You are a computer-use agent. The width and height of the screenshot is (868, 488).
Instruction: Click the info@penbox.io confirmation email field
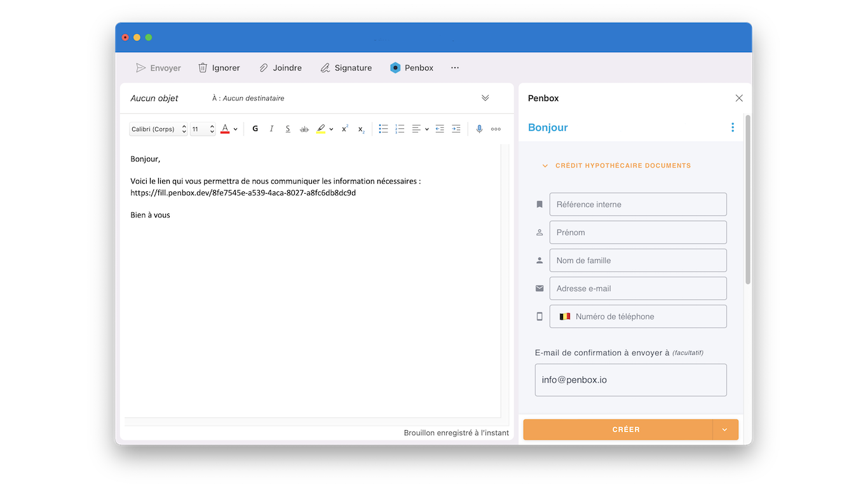tap(631, 380)
